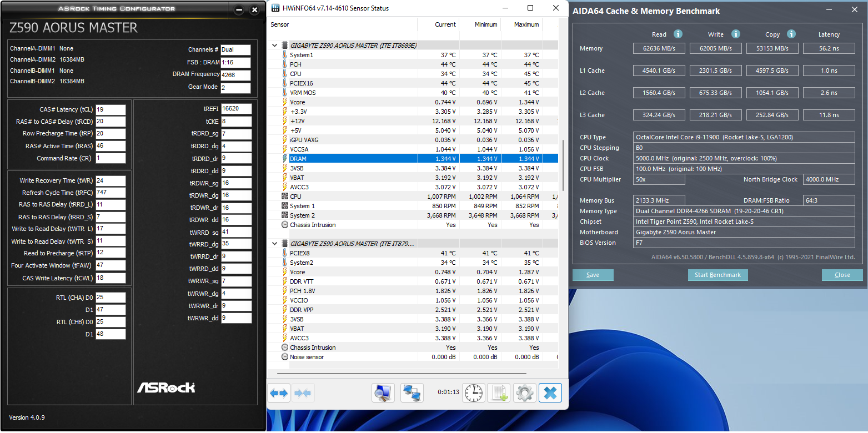The image size is (868, 433).
Task: Click the tWRRD_sg value field
Action: [x=236, y=232]
